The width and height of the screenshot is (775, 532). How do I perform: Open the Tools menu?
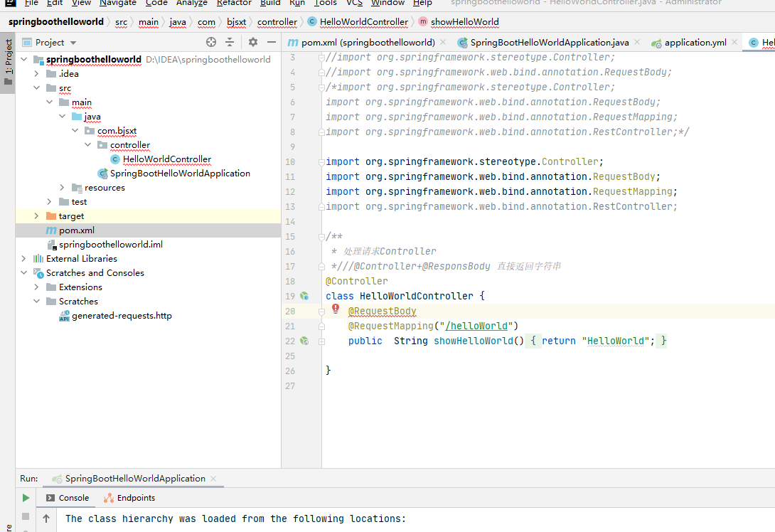point(325,3)
